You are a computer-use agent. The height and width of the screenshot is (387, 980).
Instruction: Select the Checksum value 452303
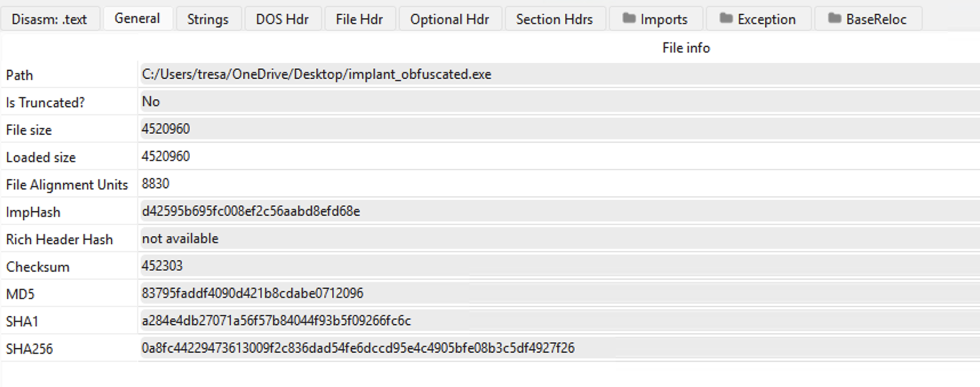162,266
